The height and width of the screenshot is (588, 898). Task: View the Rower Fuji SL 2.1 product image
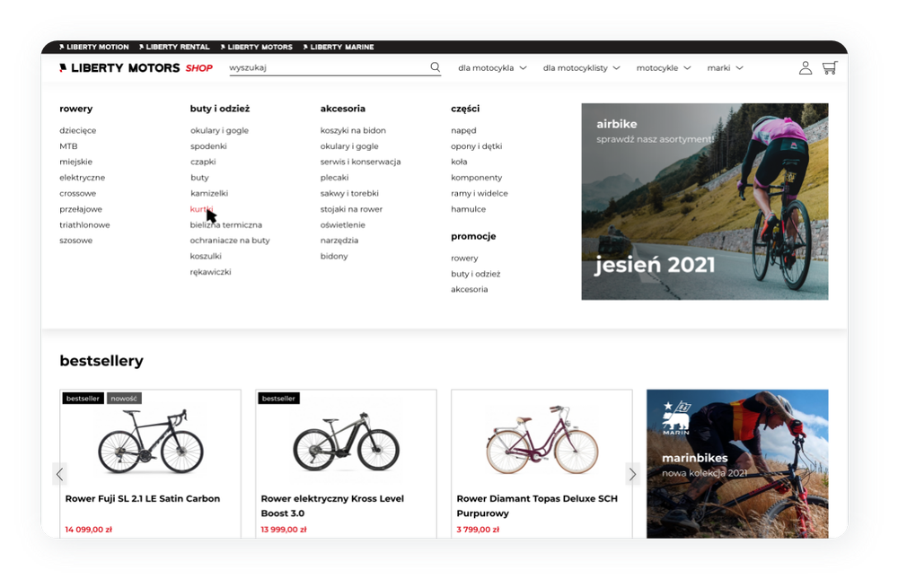point(150,442)
